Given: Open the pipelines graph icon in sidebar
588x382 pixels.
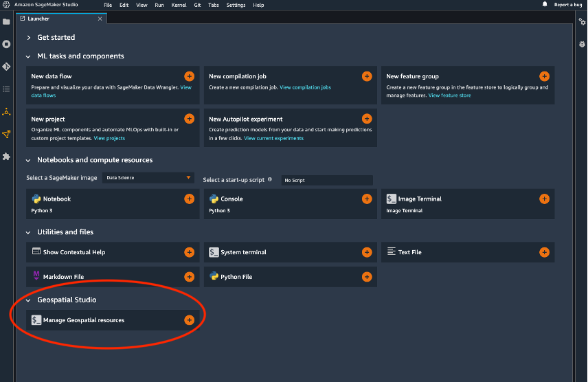Looking at the screenshot, I should (x=6, y=134).
